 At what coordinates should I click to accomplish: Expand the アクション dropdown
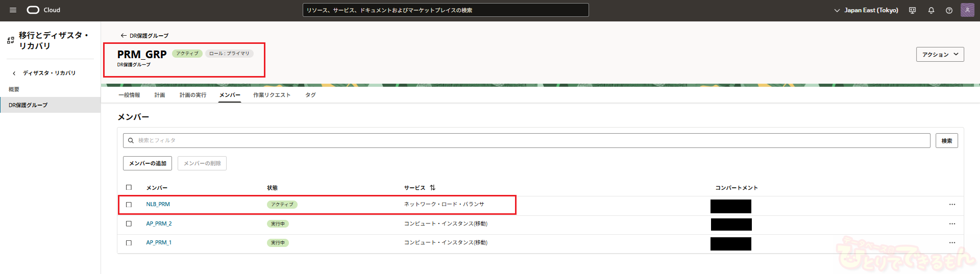[940, 55]
